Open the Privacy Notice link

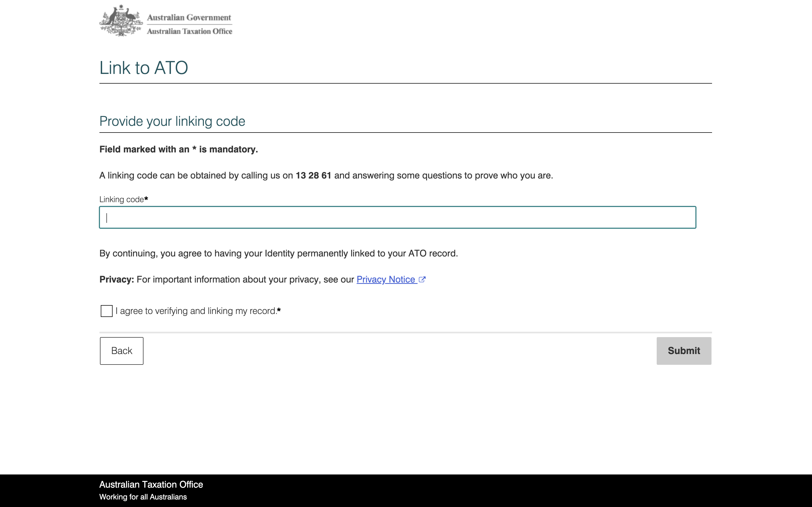click(386, 279)
